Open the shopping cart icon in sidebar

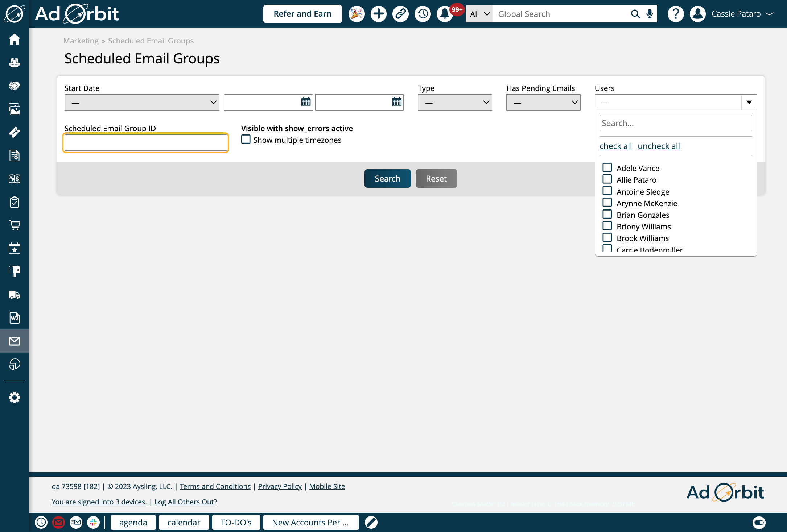(15, 225)
